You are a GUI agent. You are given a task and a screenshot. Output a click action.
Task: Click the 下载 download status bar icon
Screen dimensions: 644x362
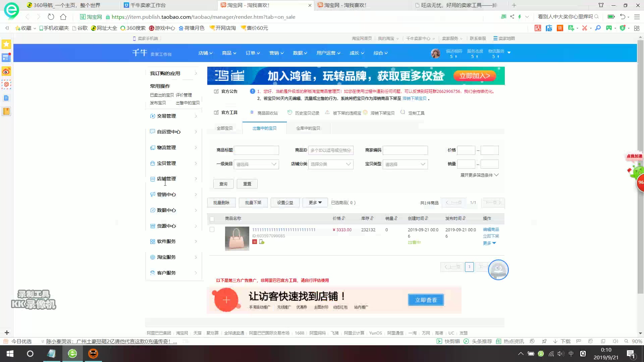pyautogui.click(x=562, y=341)
